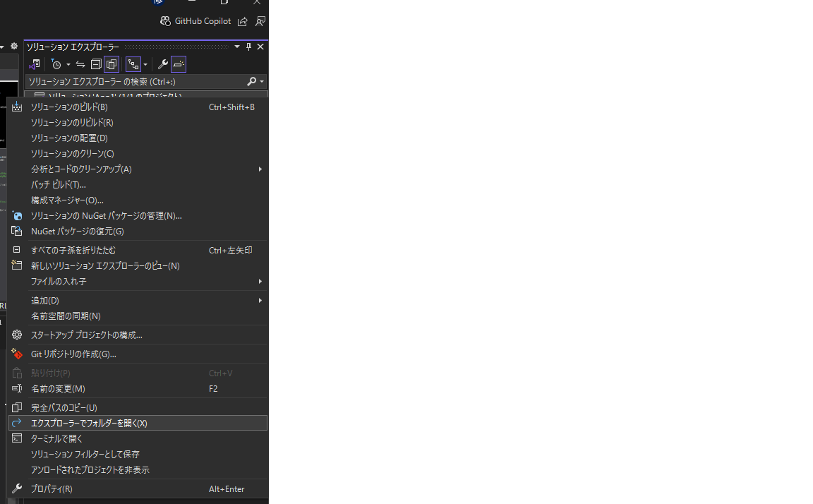
Task: Select ソリューションのリビルド(R)
Action: pyautogui.click(x=138, y=122)
